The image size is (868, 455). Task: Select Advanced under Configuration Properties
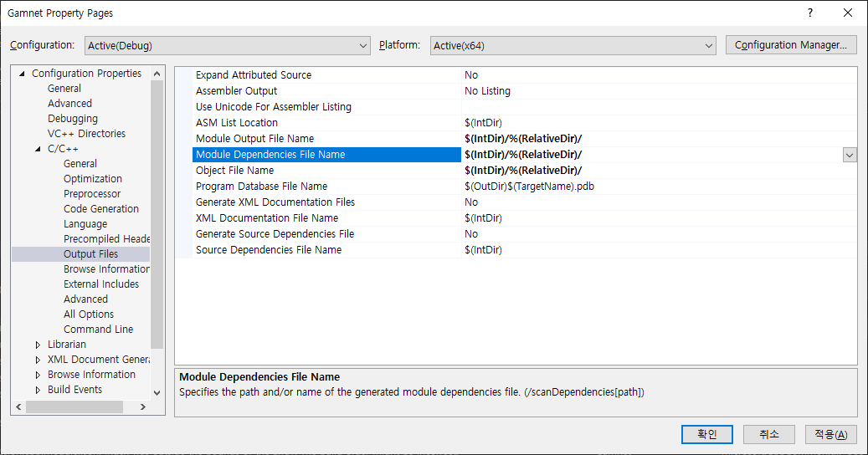point(69,104)
